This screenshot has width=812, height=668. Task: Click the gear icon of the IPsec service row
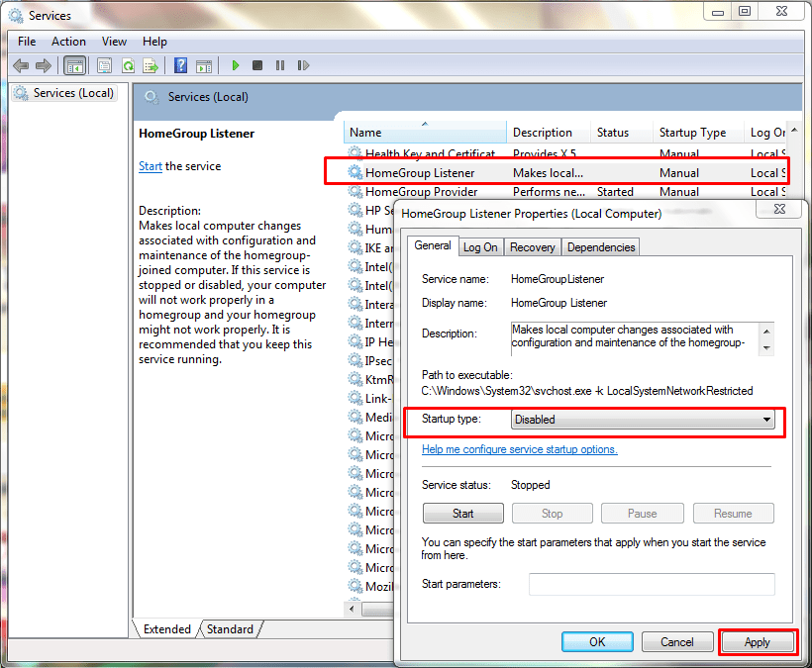click(x=355, y=360)
